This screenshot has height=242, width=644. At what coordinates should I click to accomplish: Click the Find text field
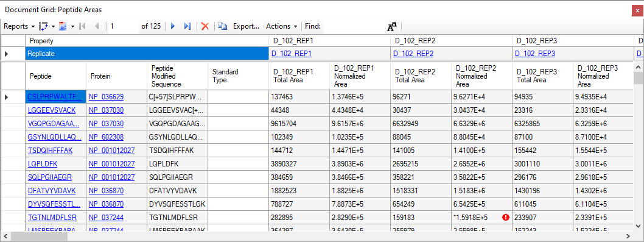(353, 26)
